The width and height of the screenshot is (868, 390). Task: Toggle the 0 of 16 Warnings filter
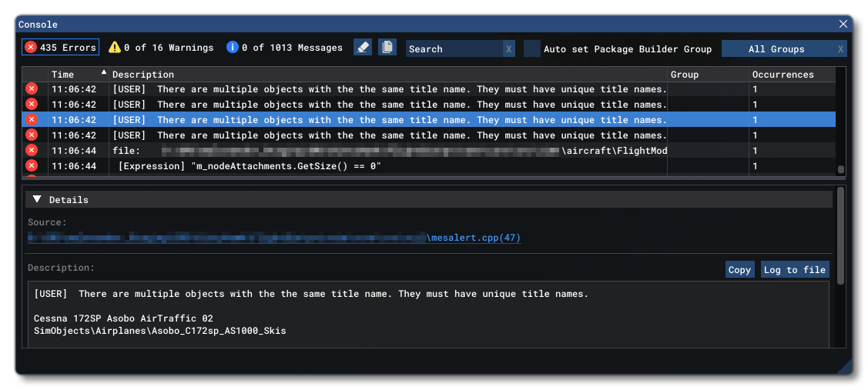(x=160, y=48)
